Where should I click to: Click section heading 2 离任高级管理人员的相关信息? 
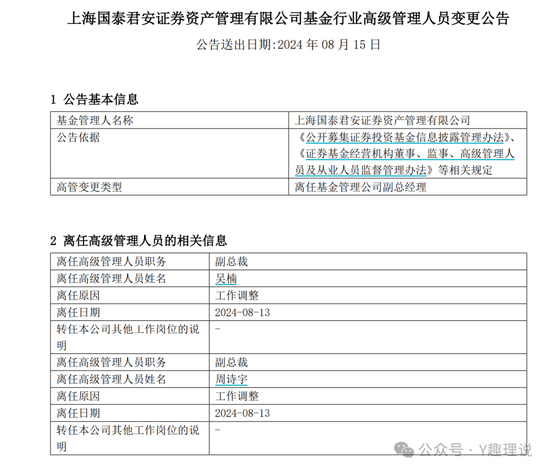(139, 241)
